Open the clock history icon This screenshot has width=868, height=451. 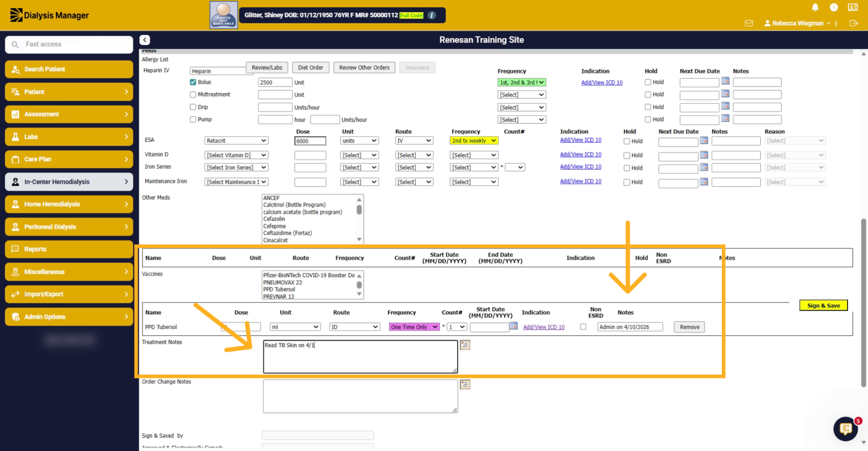click(834, 7)
